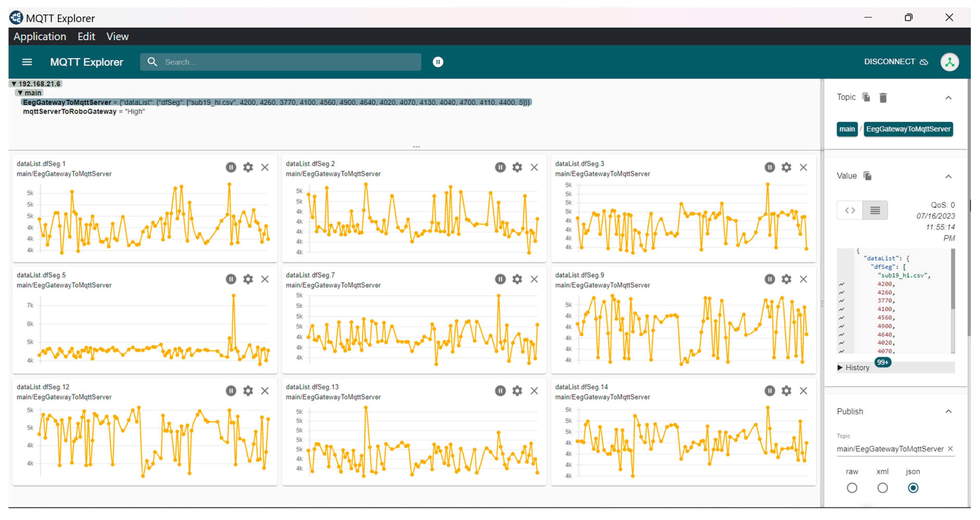This screenshot has width=980, height=520.
Task: Collapse the 192.168.21.6 tree node
Action: (14, 84)
